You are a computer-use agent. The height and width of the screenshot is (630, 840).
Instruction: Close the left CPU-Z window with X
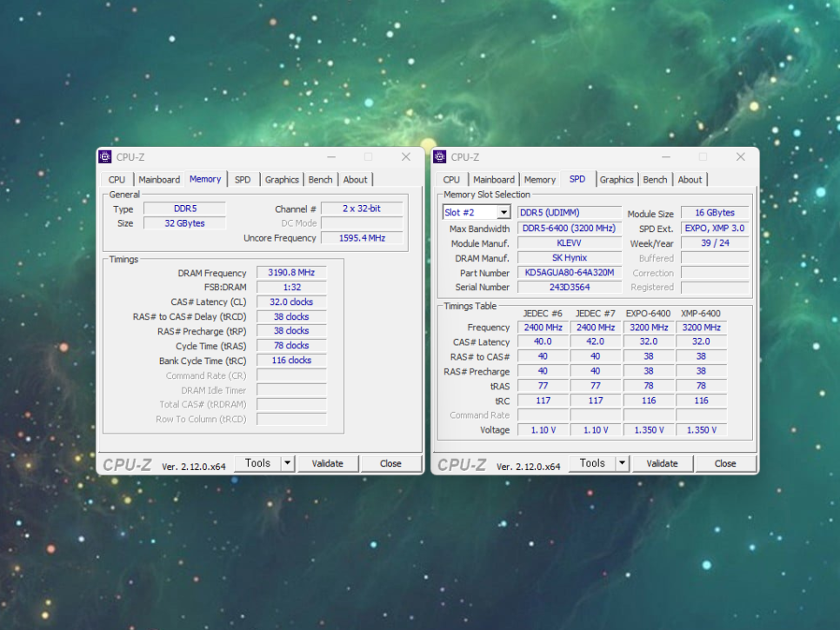pos(406,156)
